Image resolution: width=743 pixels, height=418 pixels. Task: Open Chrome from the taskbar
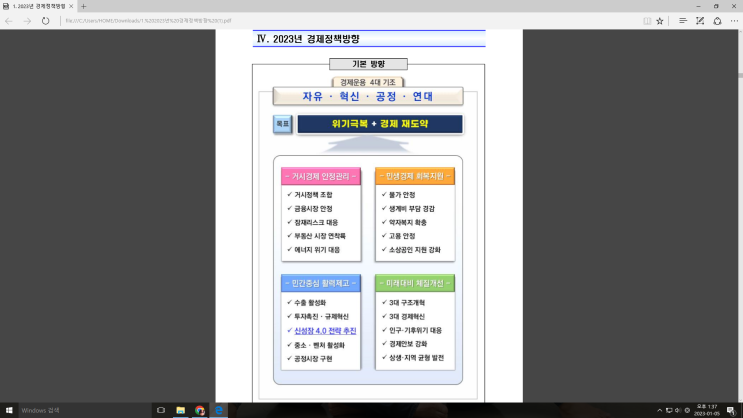point(199,410)
